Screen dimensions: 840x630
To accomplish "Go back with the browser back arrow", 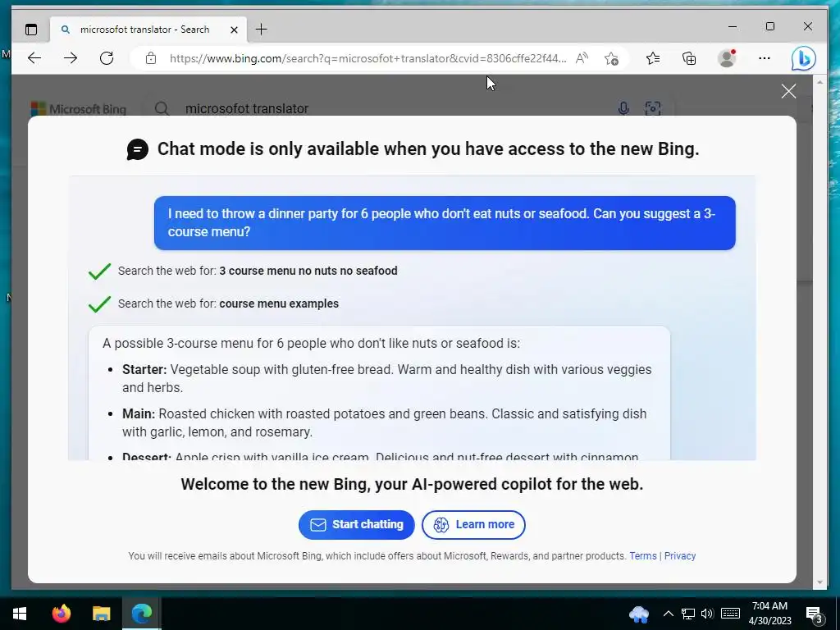I will (34, 58).
